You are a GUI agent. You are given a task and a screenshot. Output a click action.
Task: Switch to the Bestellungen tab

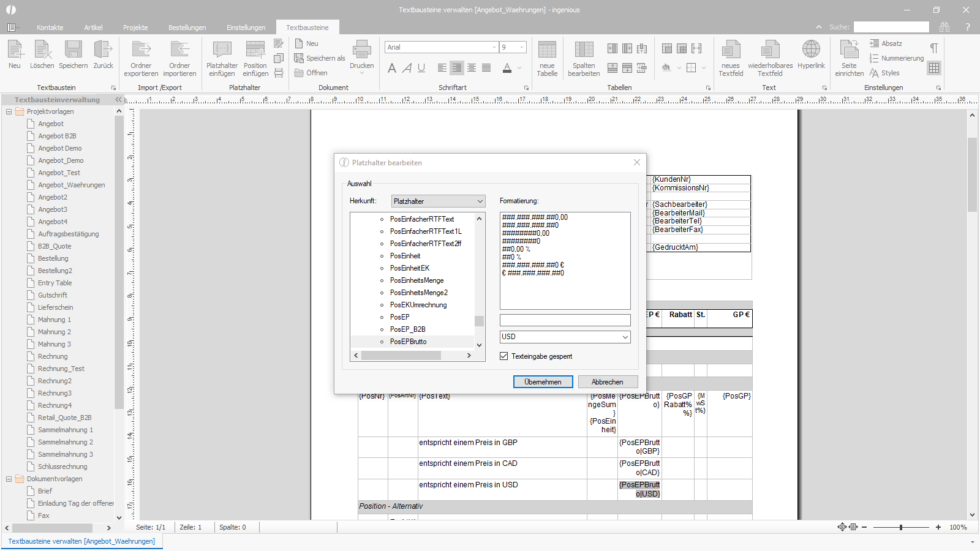click(187, 28)
